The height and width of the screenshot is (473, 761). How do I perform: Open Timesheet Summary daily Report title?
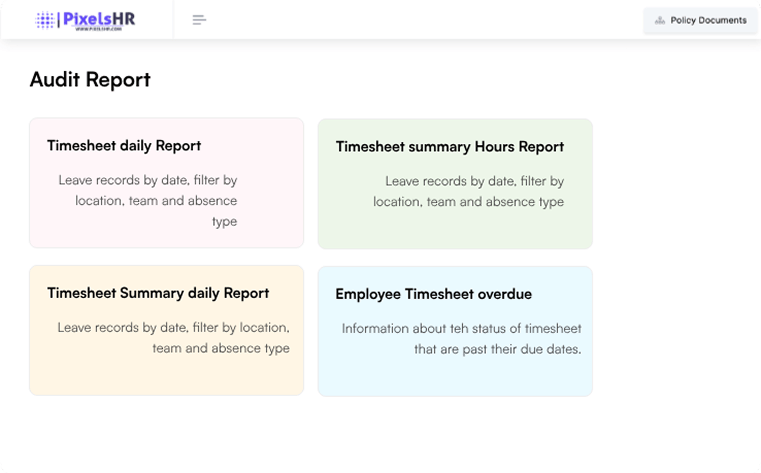[x=158, y=293]
